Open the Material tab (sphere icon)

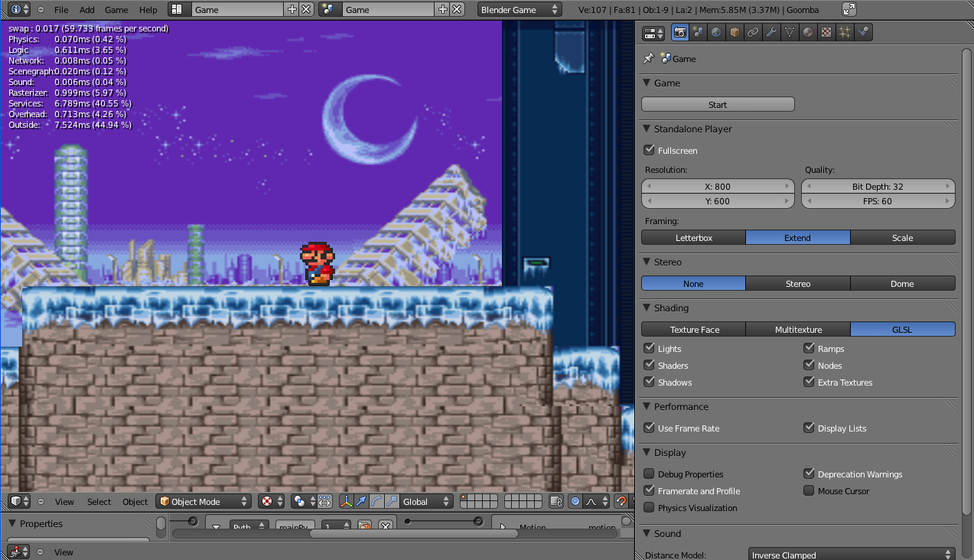pyautogui.click(x=808, y=32)
